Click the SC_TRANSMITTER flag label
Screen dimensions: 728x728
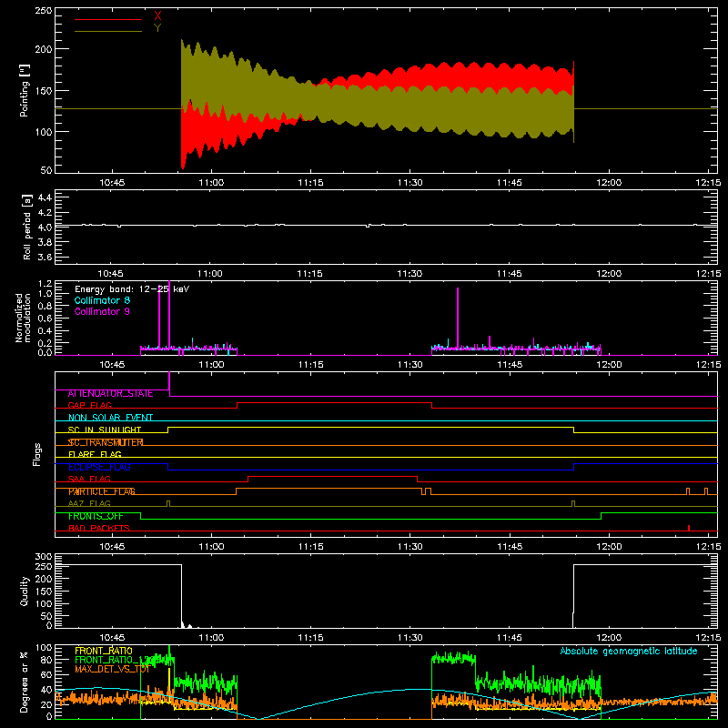[106, 442]
